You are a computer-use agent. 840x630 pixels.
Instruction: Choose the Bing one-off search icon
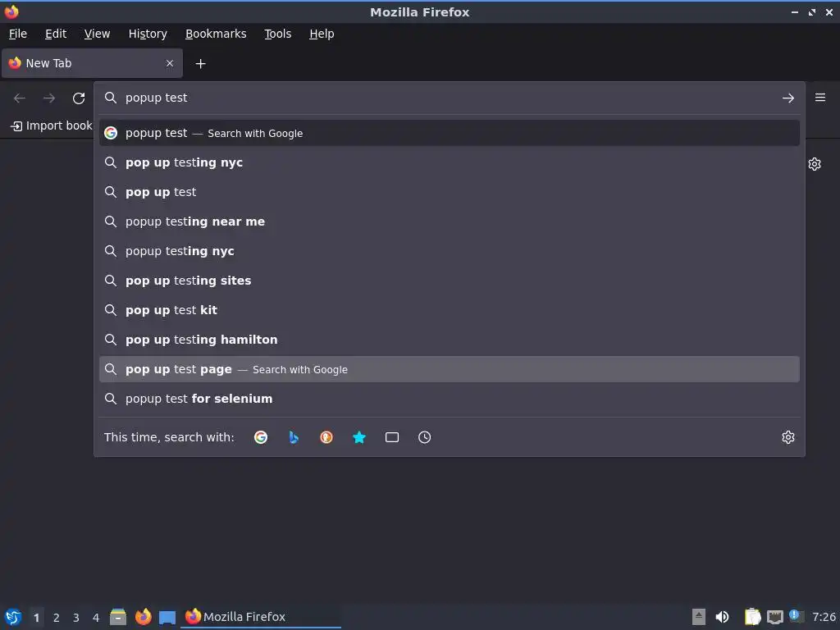(294, 437)
